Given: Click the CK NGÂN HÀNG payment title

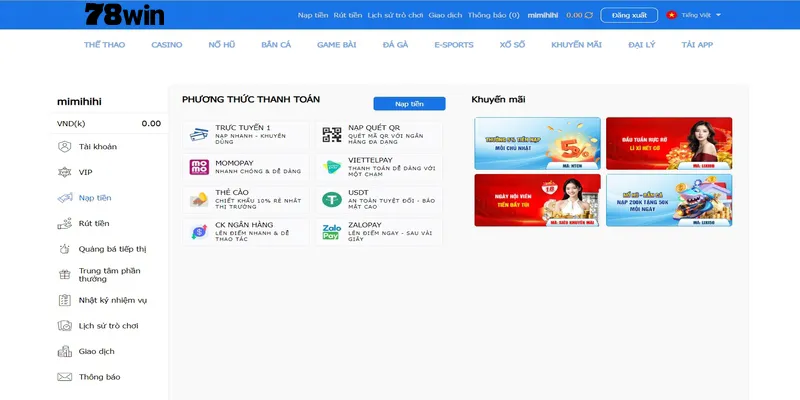Looking at the screenshot, I should (244, 225).
